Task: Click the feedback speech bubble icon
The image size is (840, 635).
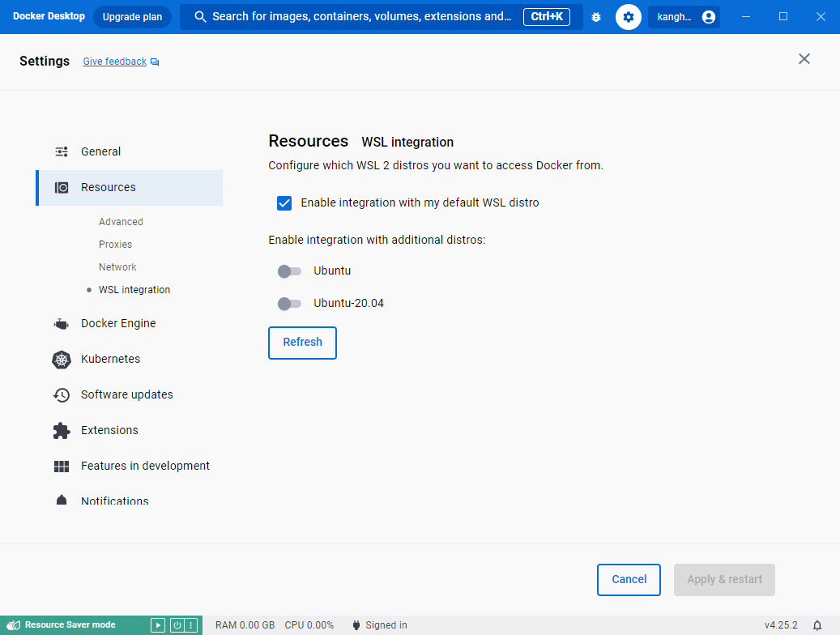Action: pyautogui.click(x=155, y=62)
